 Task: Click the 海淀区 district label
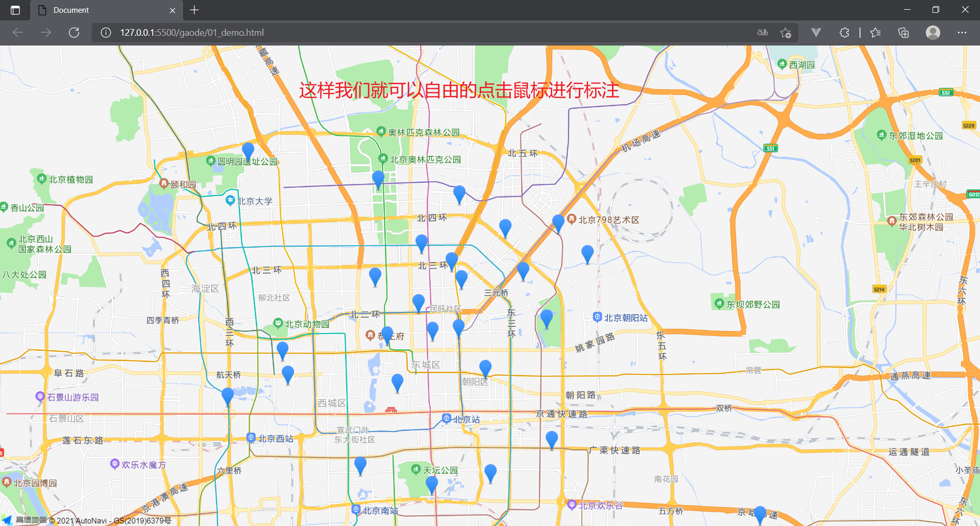205,289
